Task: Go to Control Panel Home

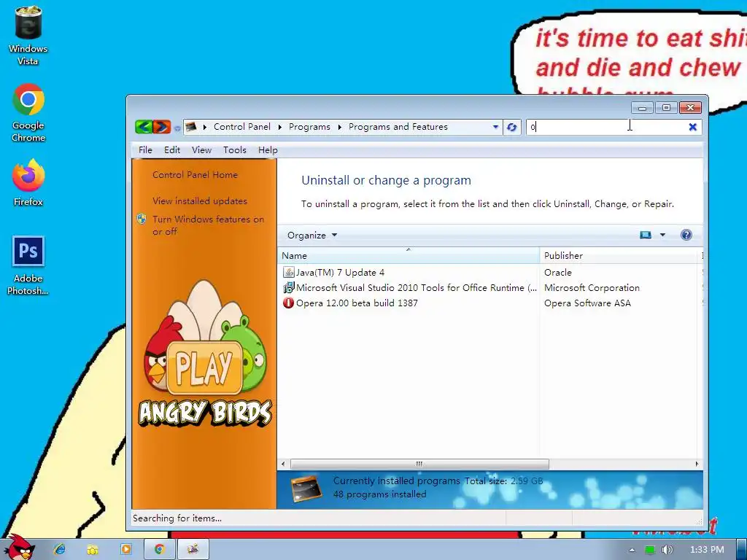Action: [x=195, y=175]
